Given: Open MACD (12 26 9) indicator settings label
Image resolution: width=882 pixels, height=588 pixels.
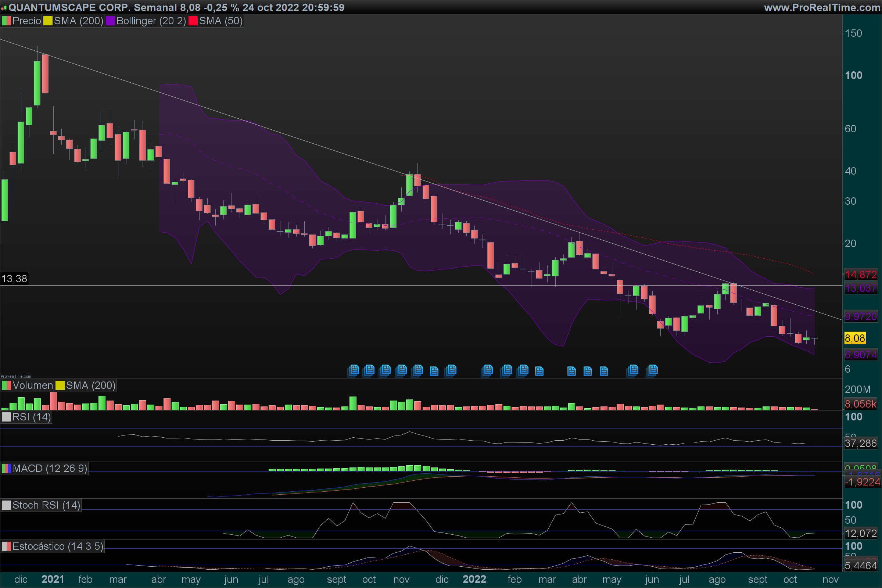Looking at the screenshot, I should click(x=50, y=468).
